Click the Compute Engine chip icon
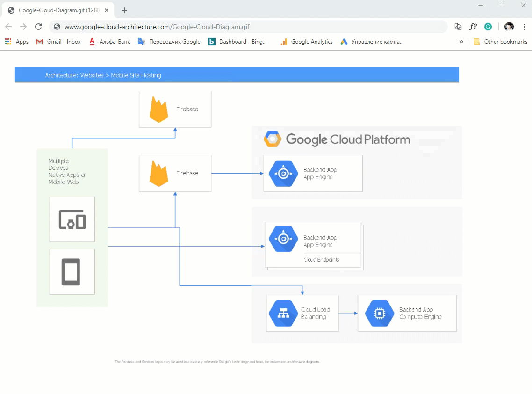 (x=379, y=313)
